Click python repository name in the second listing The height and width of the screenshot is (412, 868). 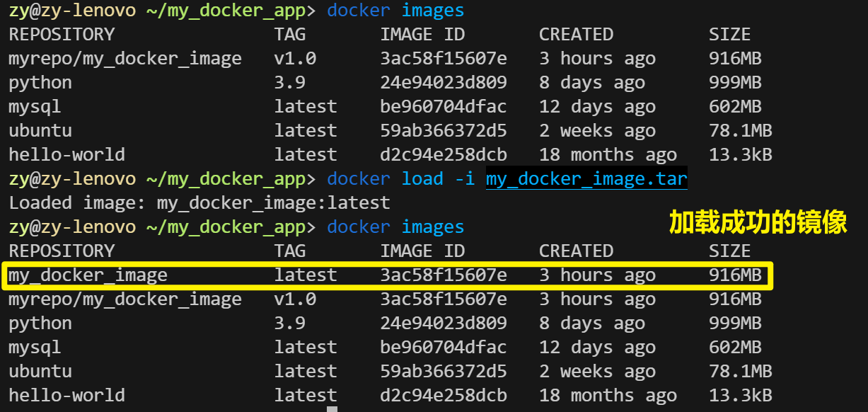click(x=40, y=324)
